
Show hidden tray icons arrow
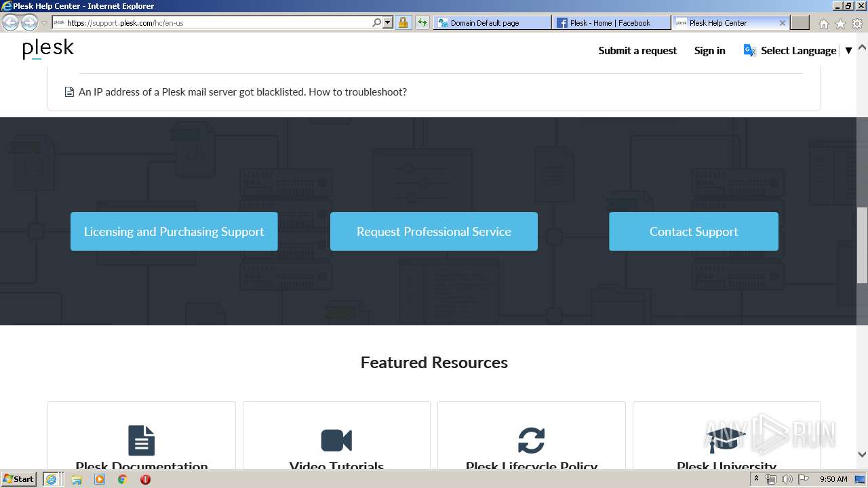click(x=756, y=479)
